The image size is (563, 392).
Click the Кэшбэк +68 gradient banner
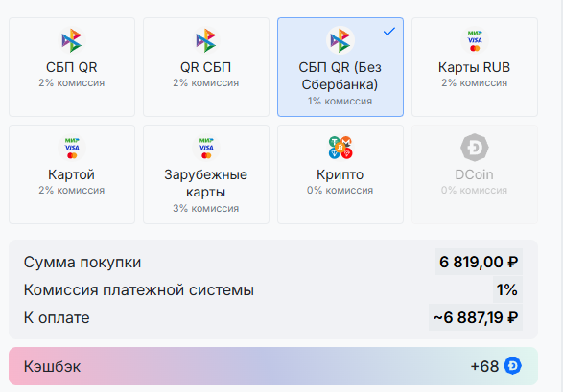coord(273,366)
